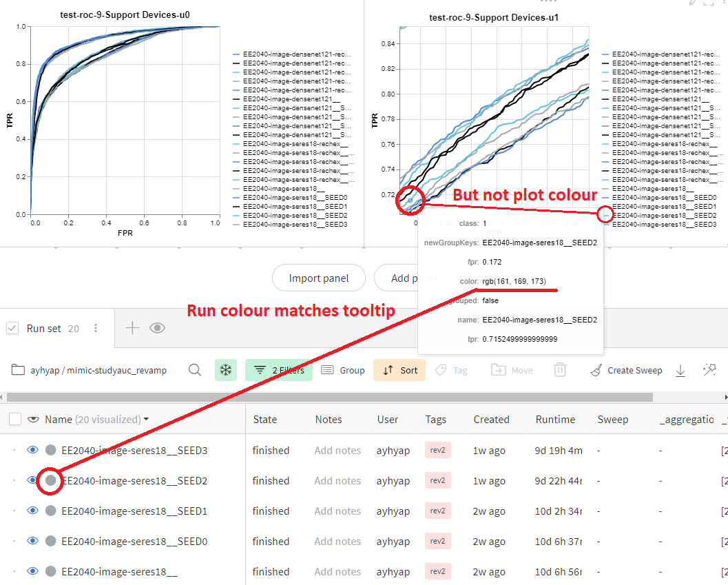Click the Create Sweep button

[x=625, y=370]
